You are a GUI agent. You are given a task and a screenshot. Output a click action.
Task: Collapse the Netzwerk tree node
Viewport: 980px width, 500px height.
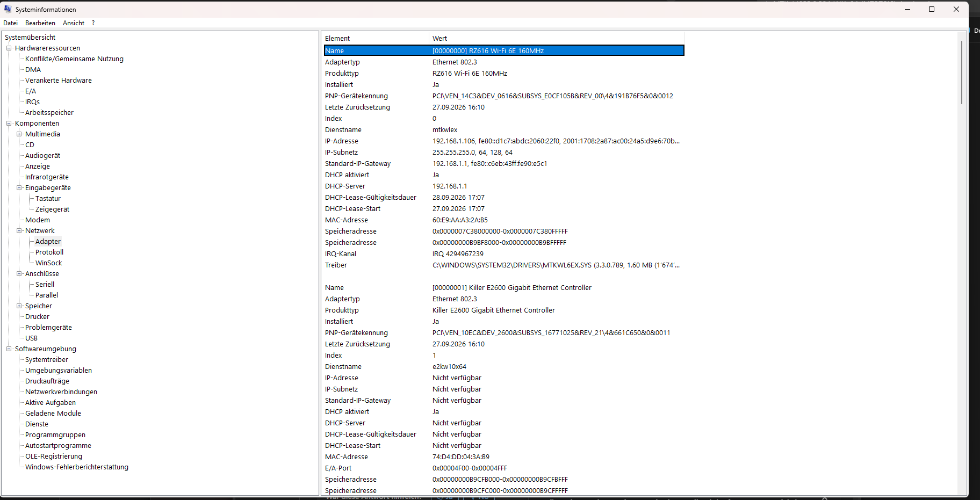point(19,231)
